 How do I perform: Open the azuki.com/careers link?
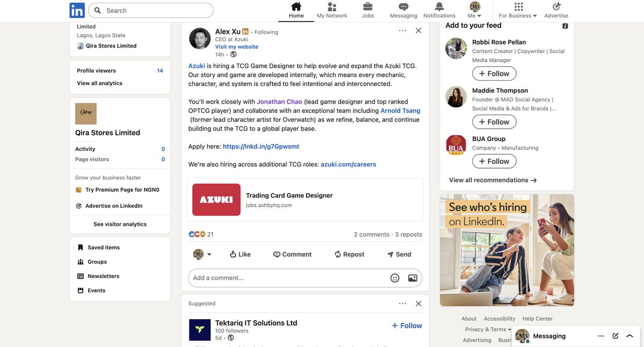[348, 164]
